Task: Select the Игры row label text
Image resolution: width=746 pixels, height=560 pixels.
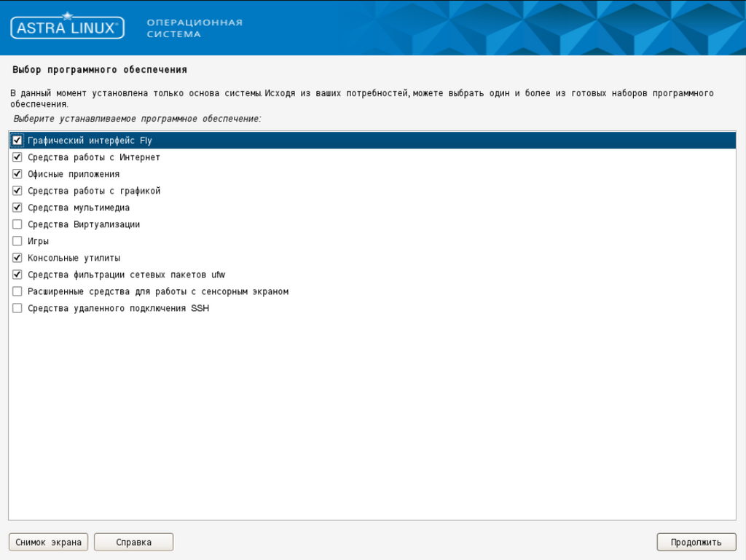Action: (x=38, y=241)
